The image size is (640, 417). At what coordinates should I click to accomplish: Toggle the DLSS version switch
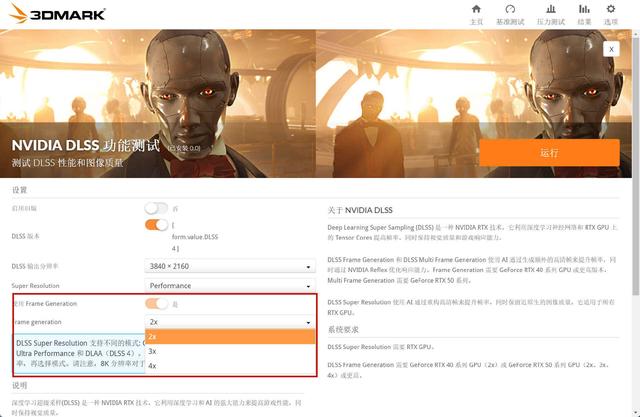[x=156, y=225]
